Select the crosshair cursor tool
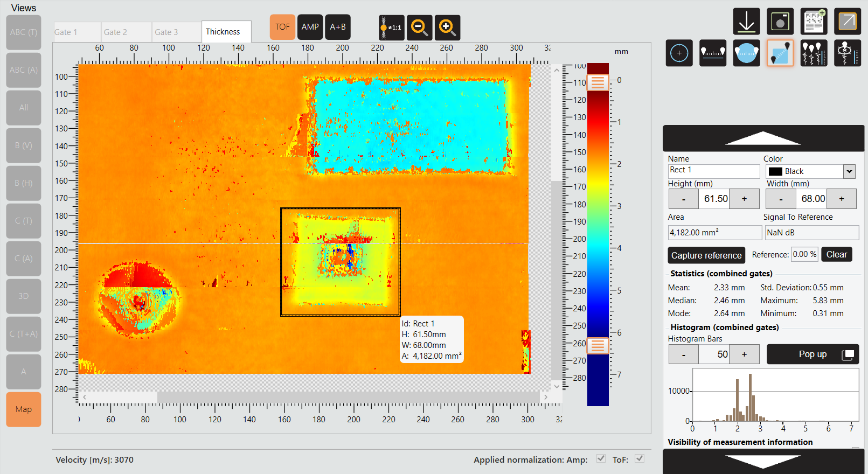The image size is (868, 474). click(679, 53)
